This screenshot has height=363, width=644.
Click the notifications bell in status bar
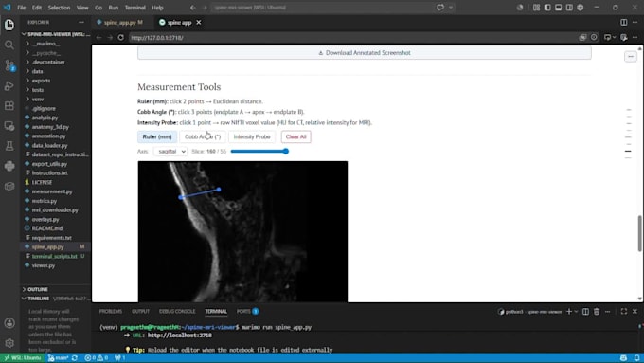coord(636,358)
